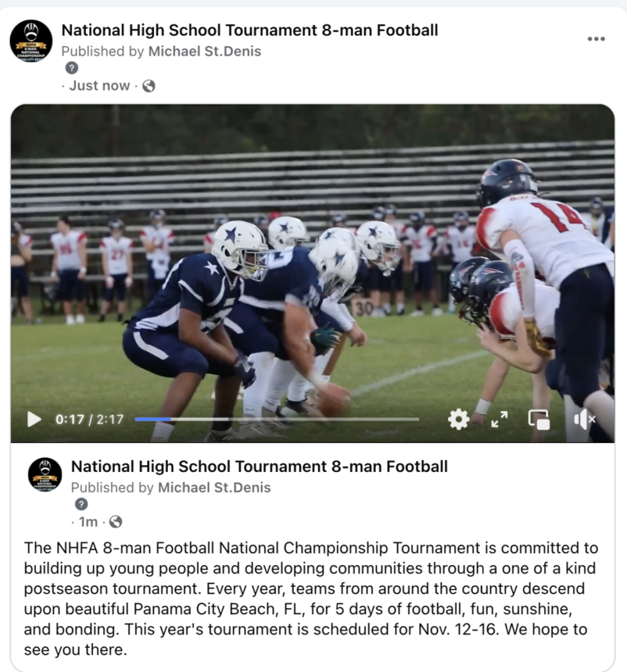Click public globe icon beside 1m

pos(115,522)
